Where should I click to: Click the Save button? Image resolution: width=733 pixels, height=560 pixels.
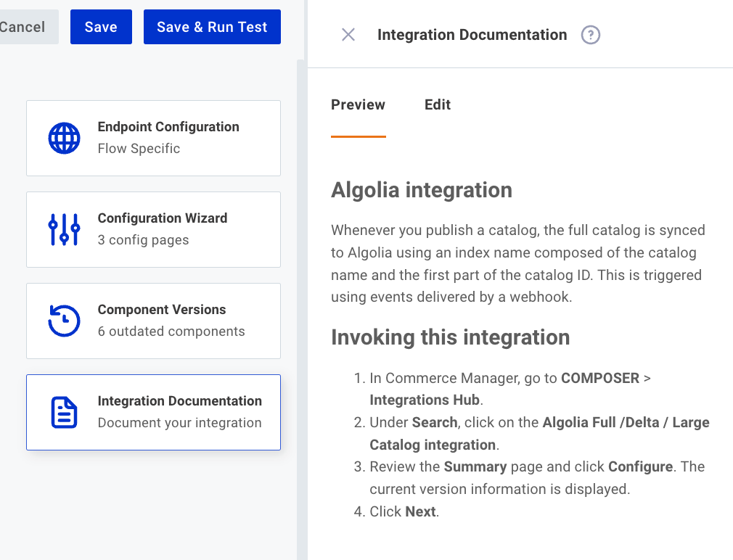(101, 26)
